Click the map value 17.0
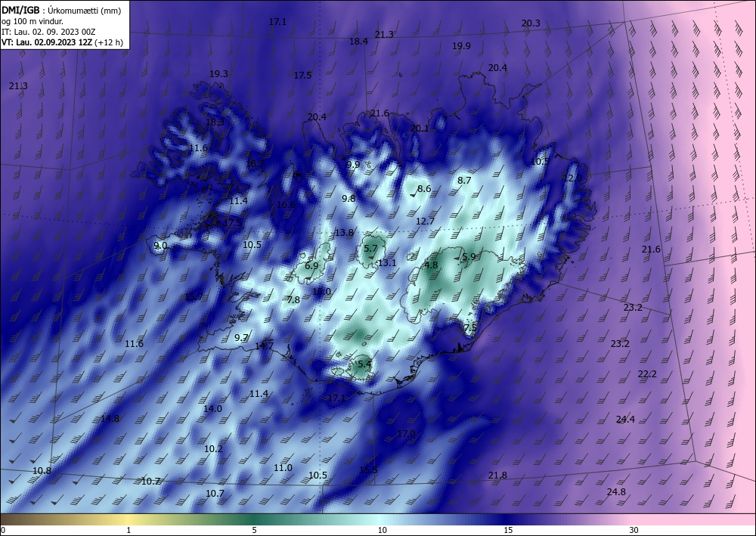 (406, 434)
